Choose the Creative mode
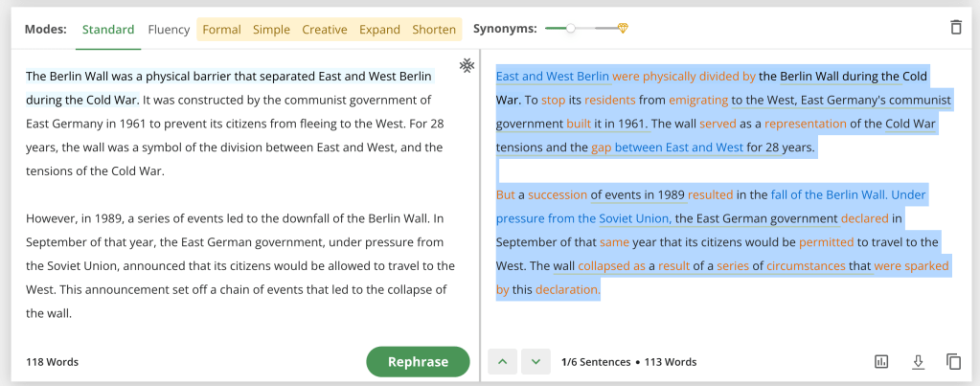Viewport: 980px width, 386px height. coord(325,29)
